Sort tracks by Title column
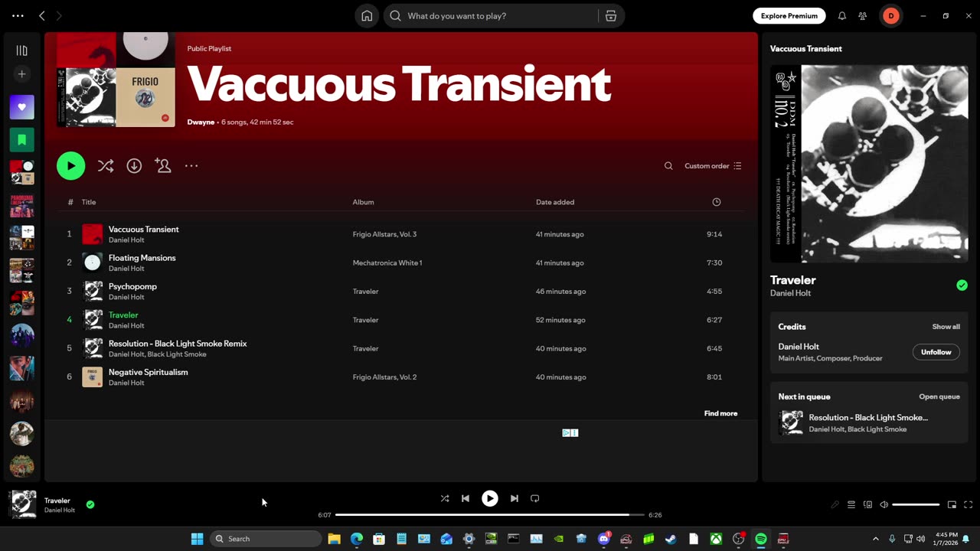 [89, 202]
